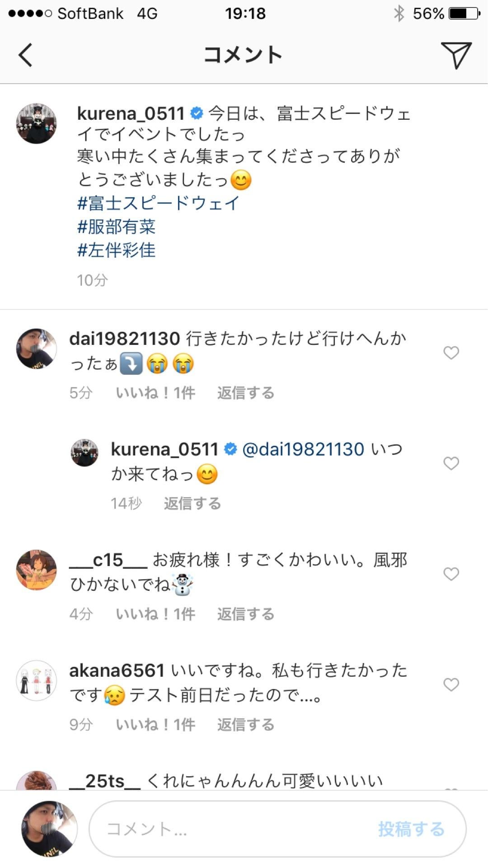This screenshot has width=488, height=868.
Task: Tap the #左伴彩佳 hashtag
Action: (x=116, y=251)
